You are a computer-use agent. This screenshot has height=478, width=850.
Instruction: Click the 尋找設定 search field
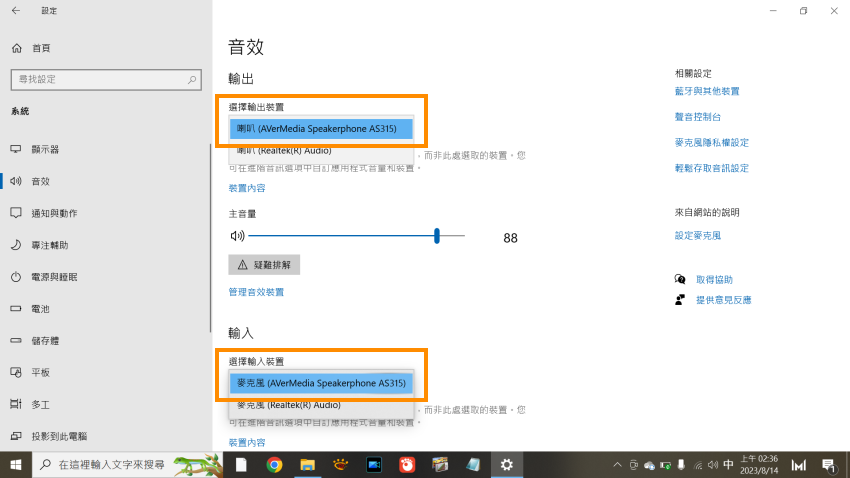(106, 80)
